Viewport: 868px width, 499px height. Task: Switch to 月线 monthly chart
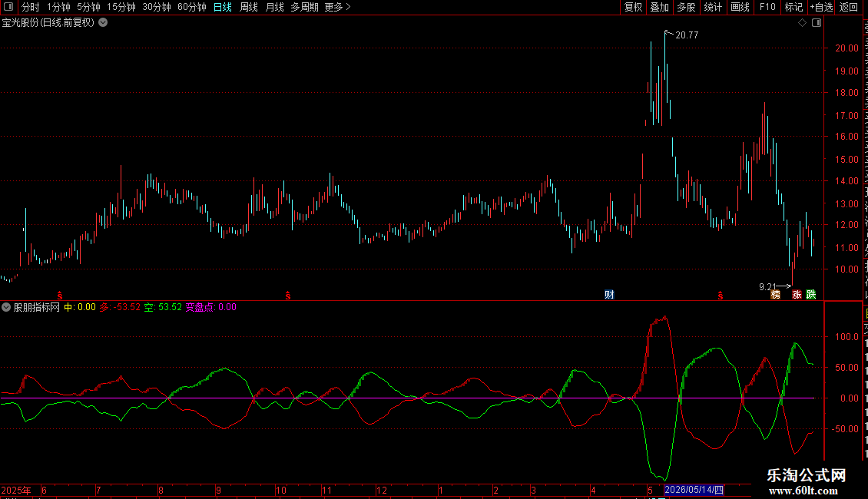coord(274,7)
